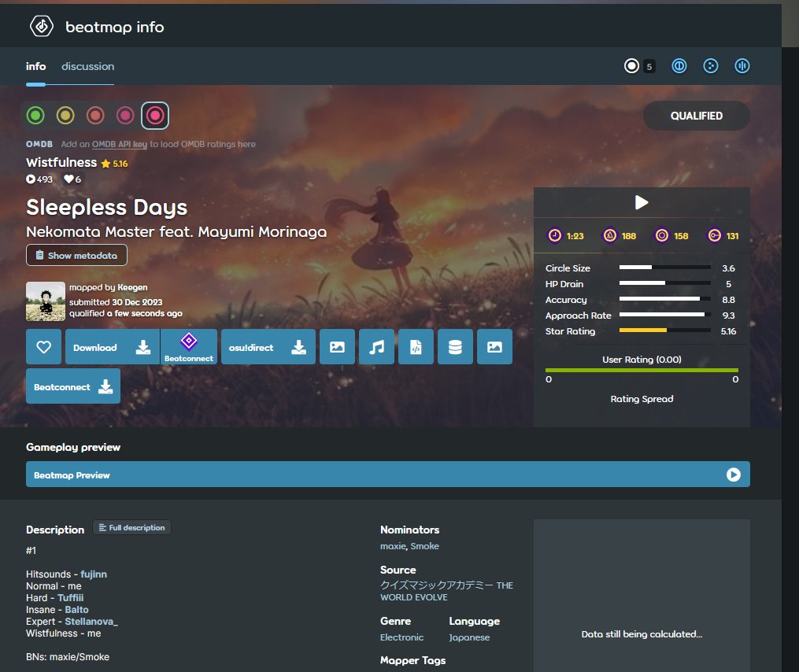Play the song preview
Screen dimensions: 799x672
pos(642,203)
